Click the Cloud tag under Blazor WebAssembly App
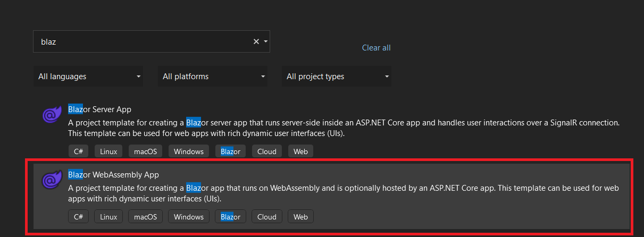Viewport: 644px width, 237px height. [267, 217]
